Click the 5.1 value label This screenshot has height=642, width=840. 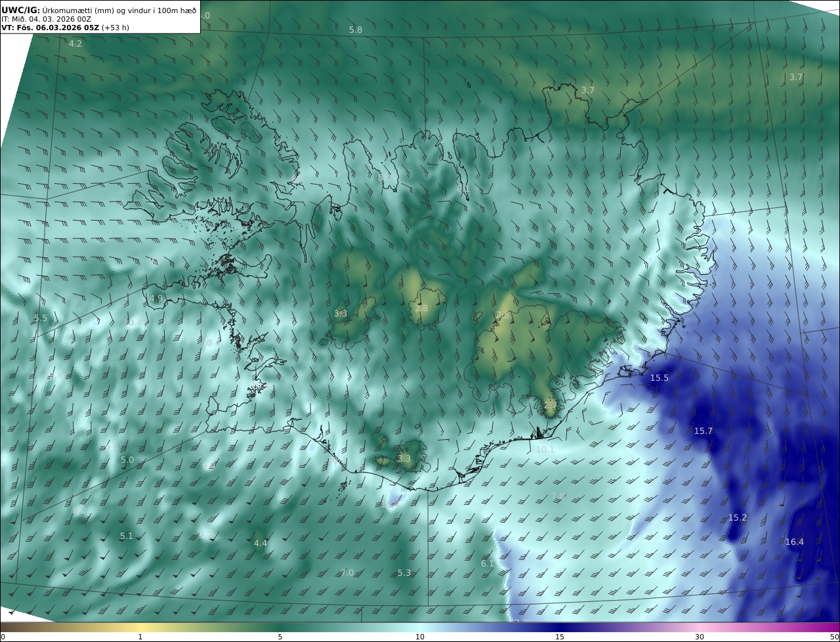tap(127, 536)
